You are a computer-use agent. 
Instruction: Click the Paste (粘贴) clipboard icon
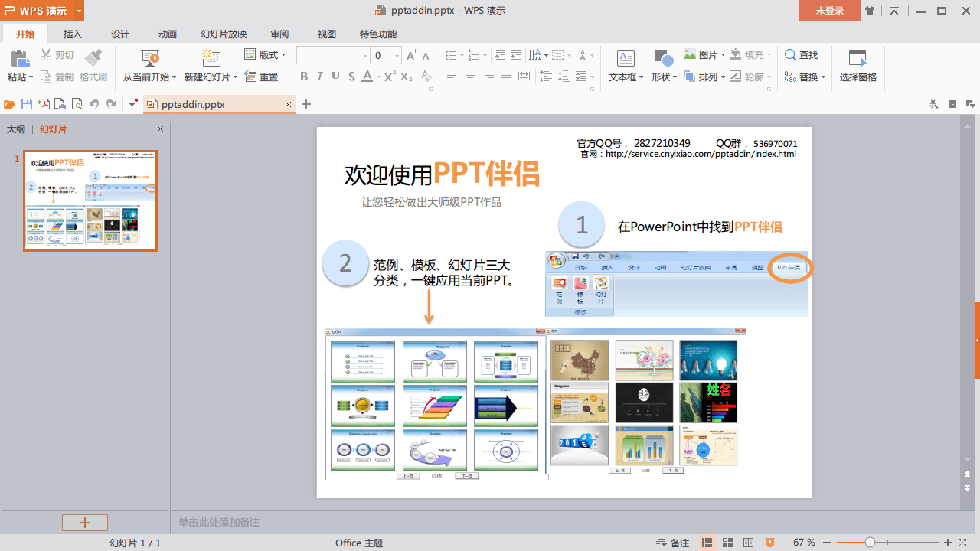coord(19,58)
